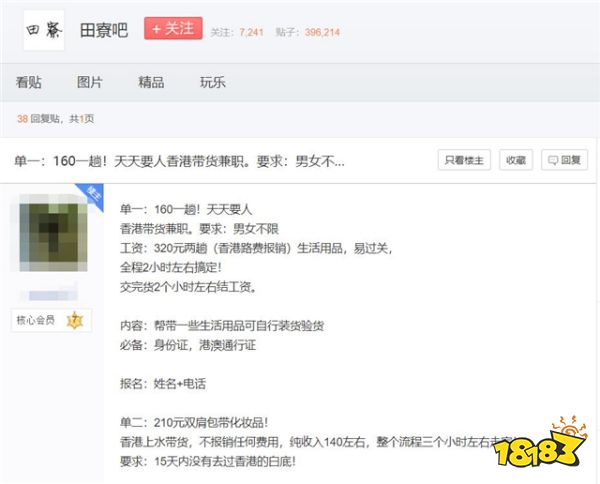This screenshot has height=484, width=600.
Task: Select line 香港带货兼职。要求：男女不限
Action: (x=199, y=229)
